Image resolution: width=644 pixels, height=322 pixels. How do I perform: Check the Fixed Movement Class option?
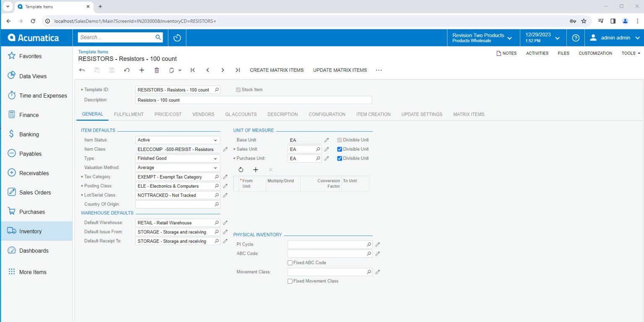290,281
